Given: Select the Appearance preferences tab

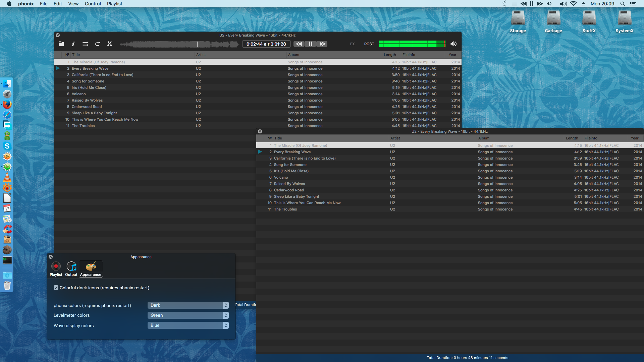Looking at the screenshot, I should 91,269.
